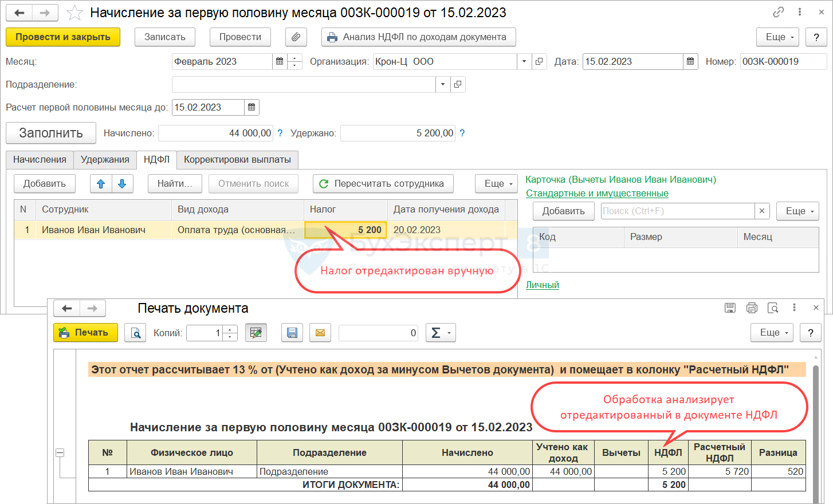Open calendar for first-half calculation date
Screen dimensions: 833x504
252,107
